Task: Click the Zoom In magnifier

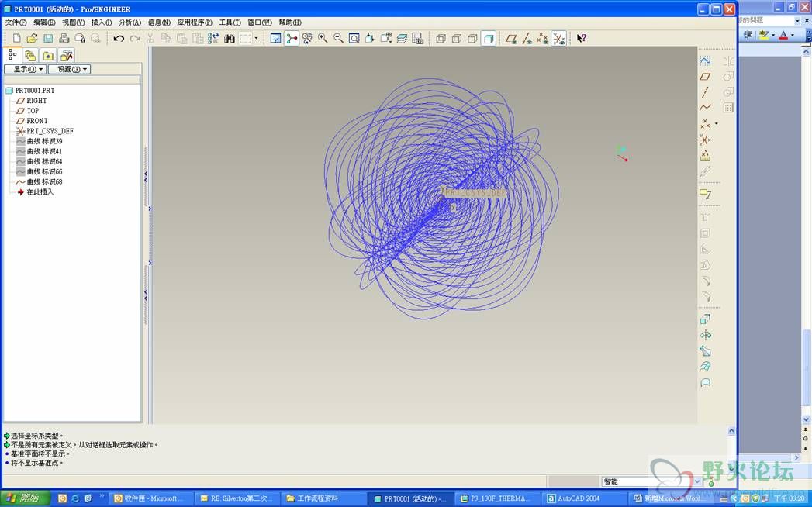Action: (323, 38)
